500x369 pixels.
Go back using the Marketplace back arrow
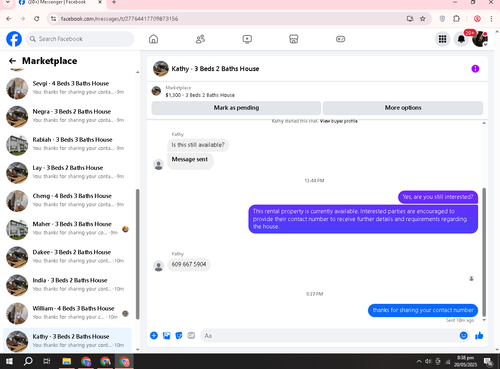tap(13, 61)
